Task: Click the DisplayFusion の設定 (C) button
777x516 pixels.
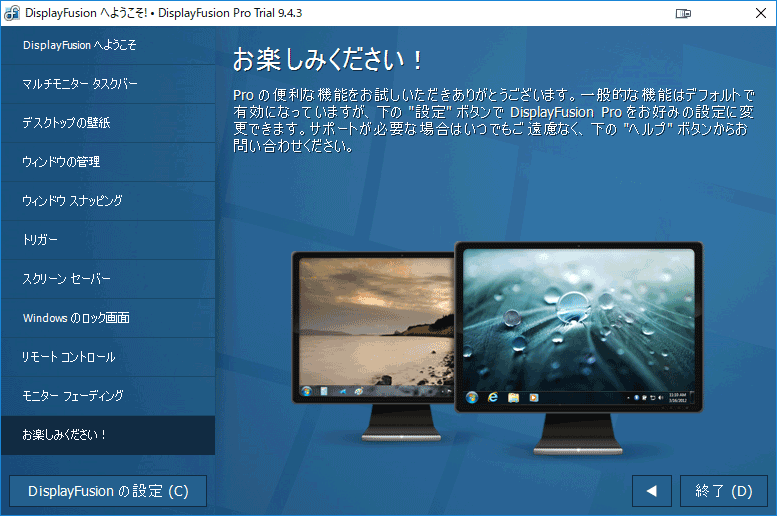Action: click(108, 491)
